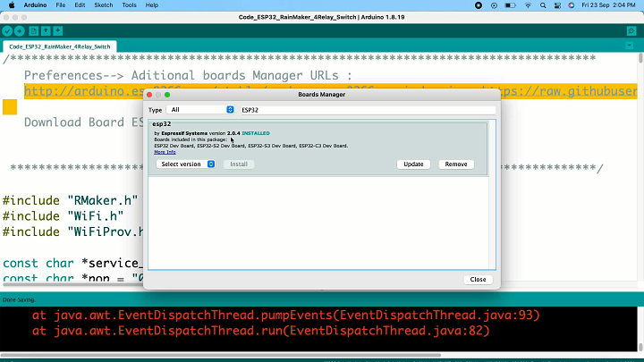
Task: Click the Open sketch up-arrow icon
Action: coord(46,31)
